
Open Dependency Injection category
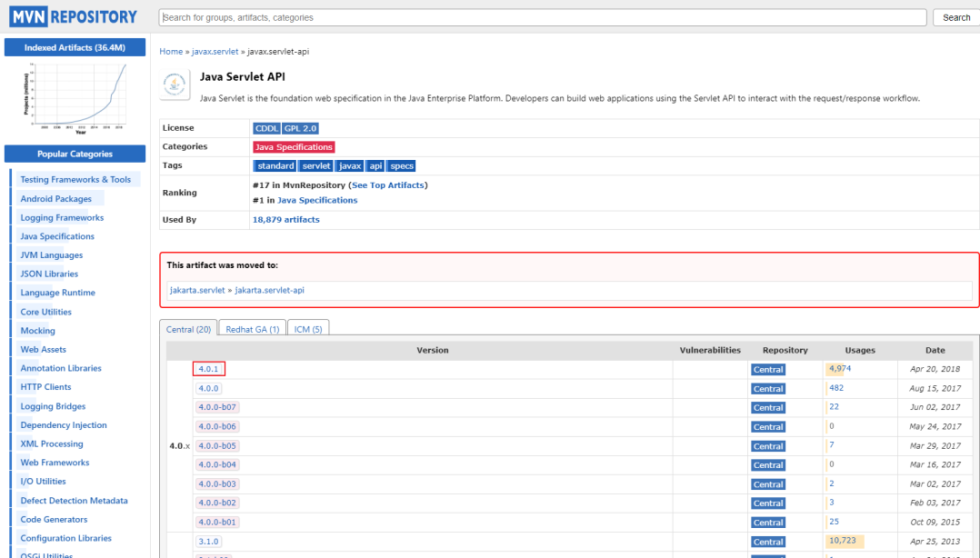(63, 425)
